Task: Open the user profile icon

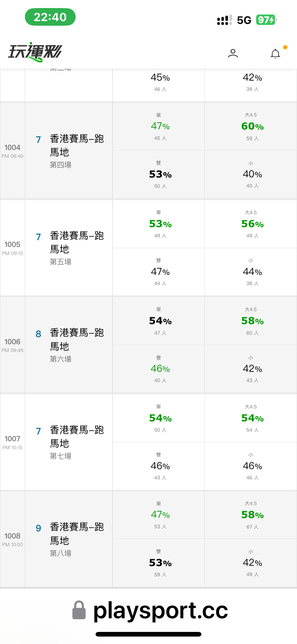Action: [233, 53]
